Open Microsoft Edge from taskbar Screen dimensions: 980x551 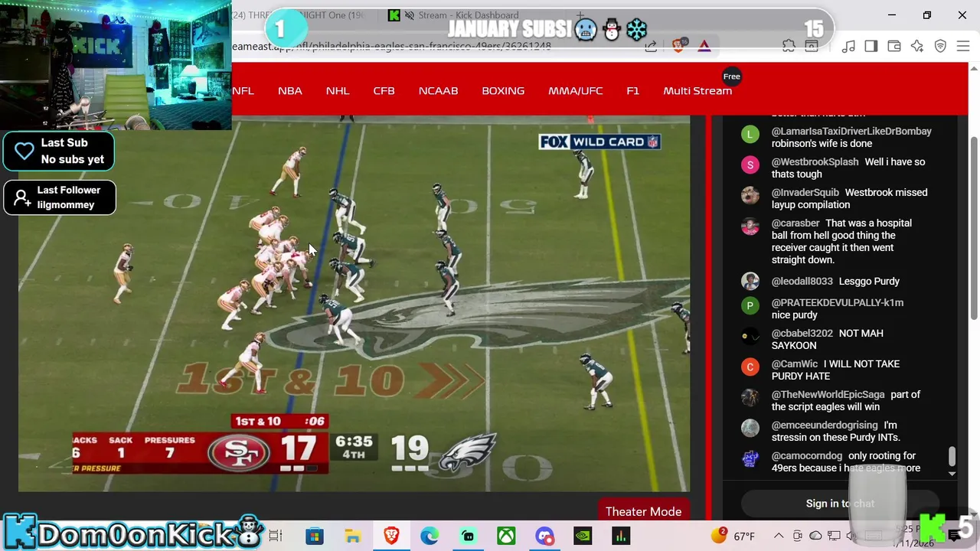pyautogui.click(x=430, y=536)
